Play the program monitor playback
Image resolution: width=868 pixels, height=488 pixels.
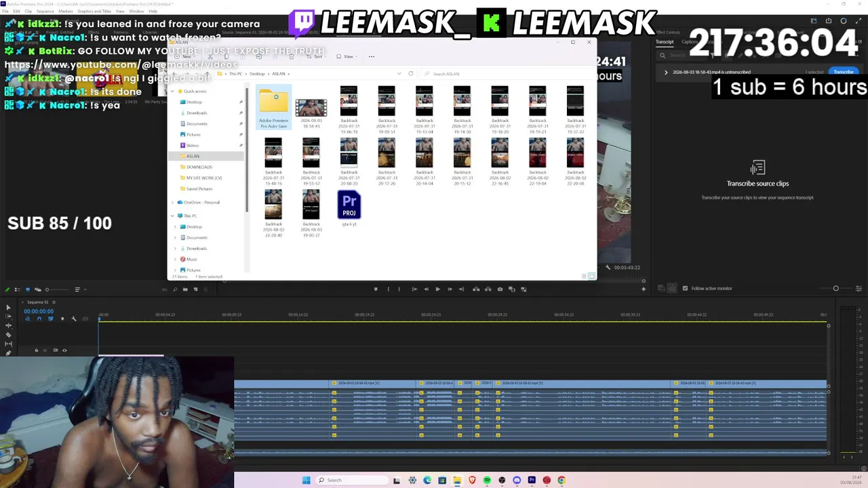pyautogui.click(x=437, y=289)
